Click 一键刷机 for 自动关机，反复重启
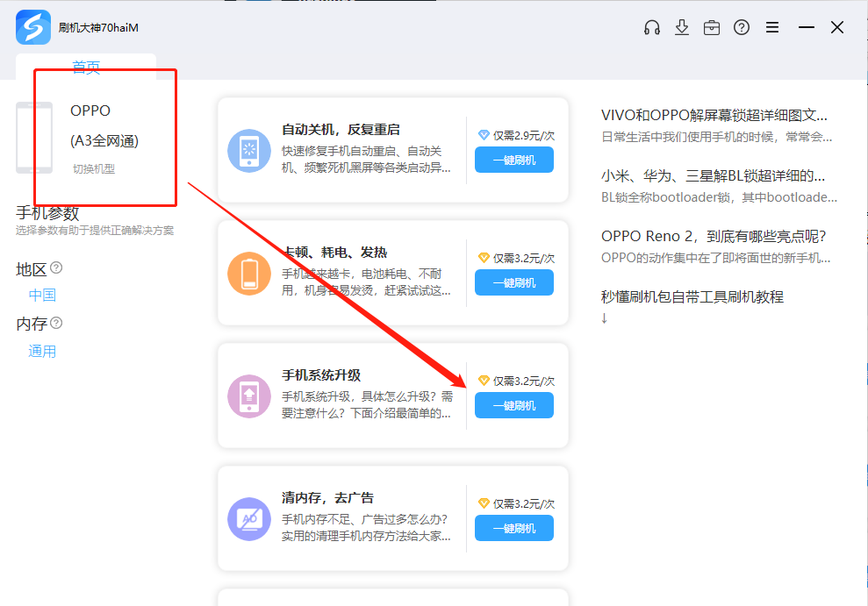Screen dimensions: 868x606 514,160
